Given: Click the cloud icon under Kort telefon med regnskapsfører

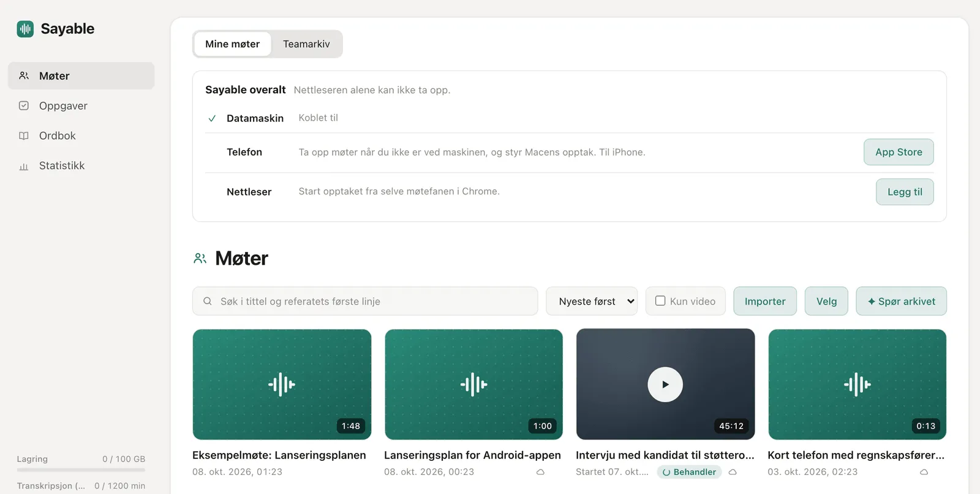Looking at the screenshot, I should tap(924, 472).
